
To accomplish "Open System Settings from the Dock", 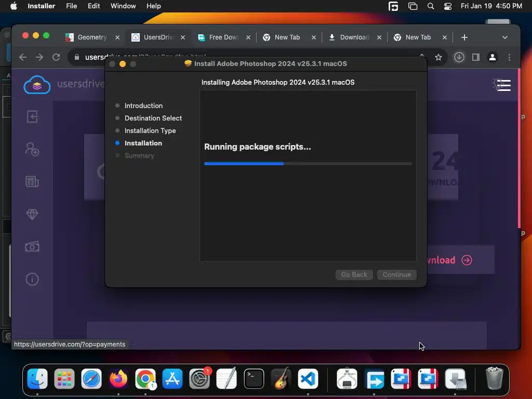I will pos(199,379).
